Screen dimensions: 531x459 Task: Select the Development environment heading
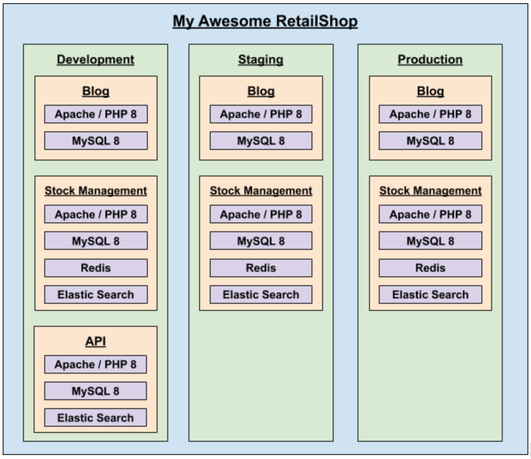[95, 60]
